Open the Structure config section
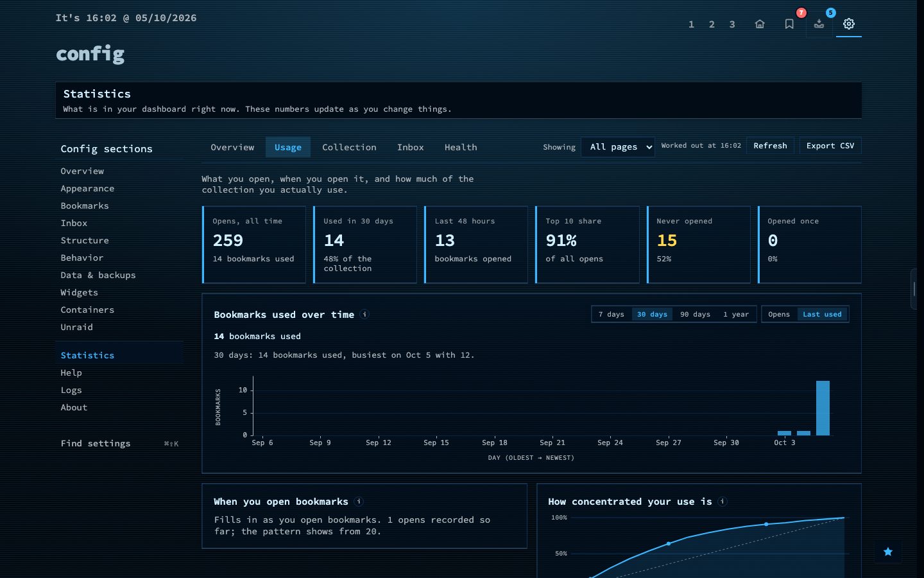 pyautogui.click(x=119, y=240)
